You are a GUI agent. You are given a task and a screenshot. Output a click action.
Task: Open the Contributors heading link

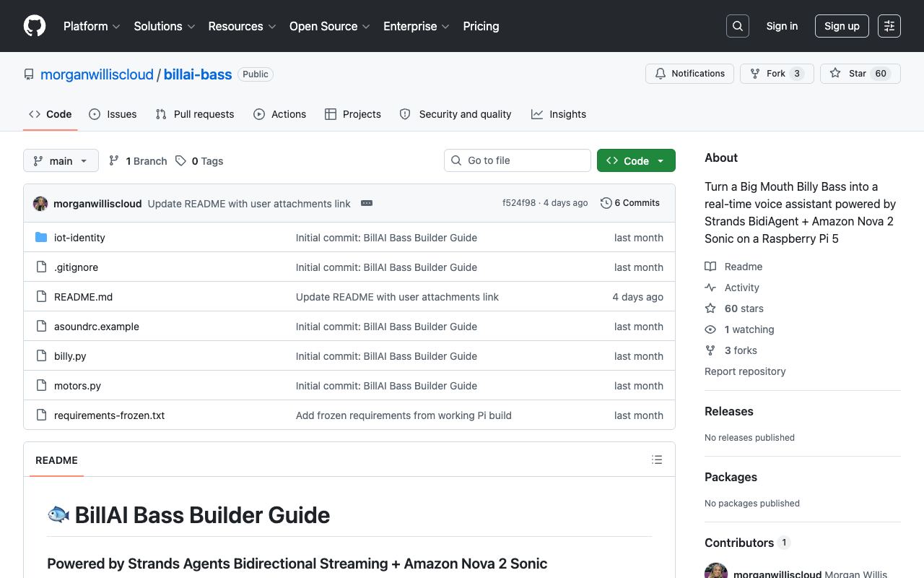(748, 543)
